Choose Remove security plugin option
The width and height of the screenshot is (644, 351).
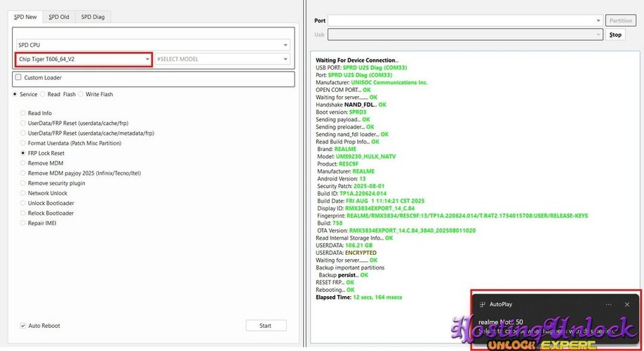[x=23, y=183]
